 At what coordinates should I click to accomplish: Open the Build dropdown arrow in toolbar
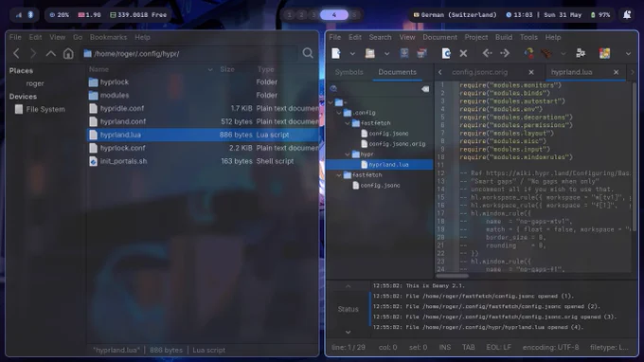click(x=563, y=53)
